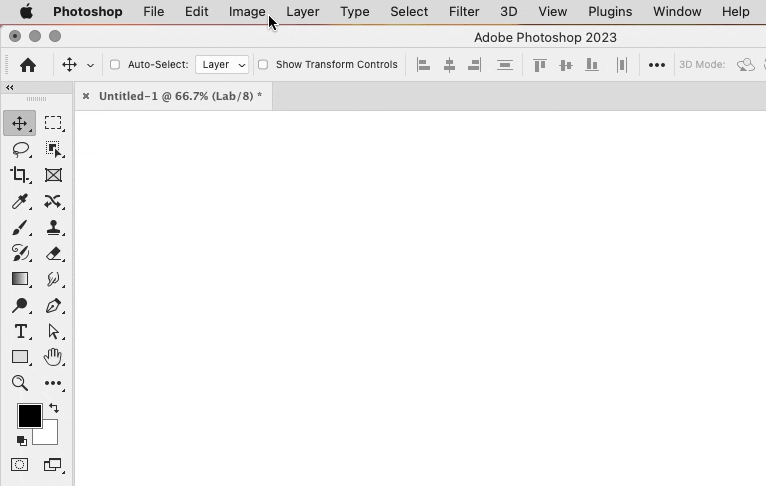766x486 pixels.
Task: Open the Auto-Select Layer dropdown
Action: (222, 64)
